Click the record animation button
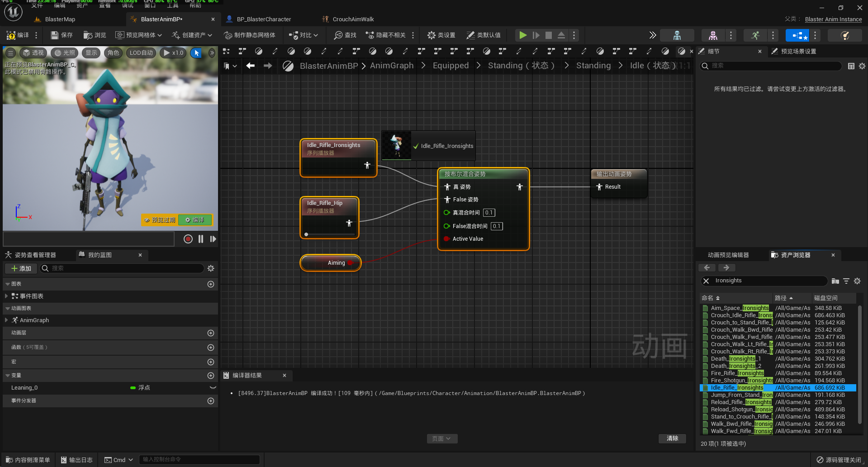The image size is (868, 467). tap(188, 239)
